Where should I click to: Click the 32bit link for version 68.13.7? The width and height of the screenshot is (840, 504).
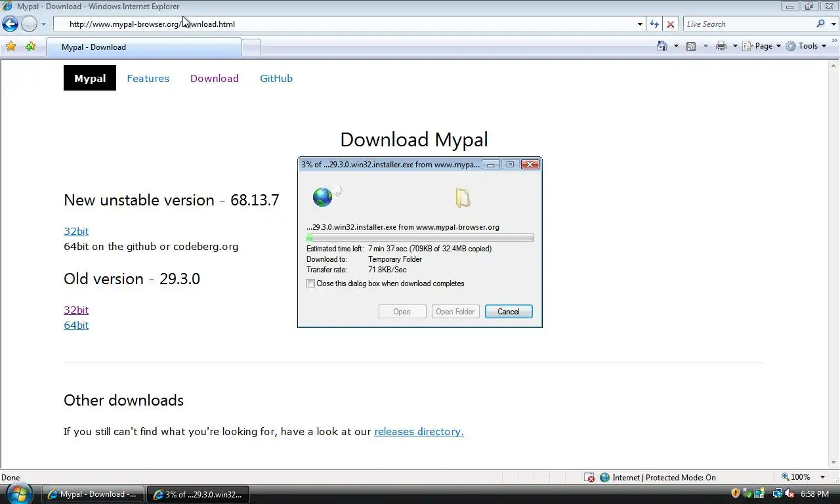point(76,231)
